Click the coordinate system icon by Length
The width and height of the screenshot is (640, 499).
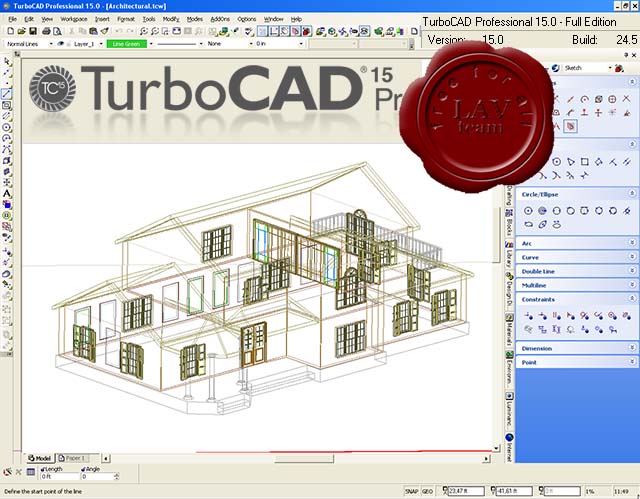tap(31, 472)
